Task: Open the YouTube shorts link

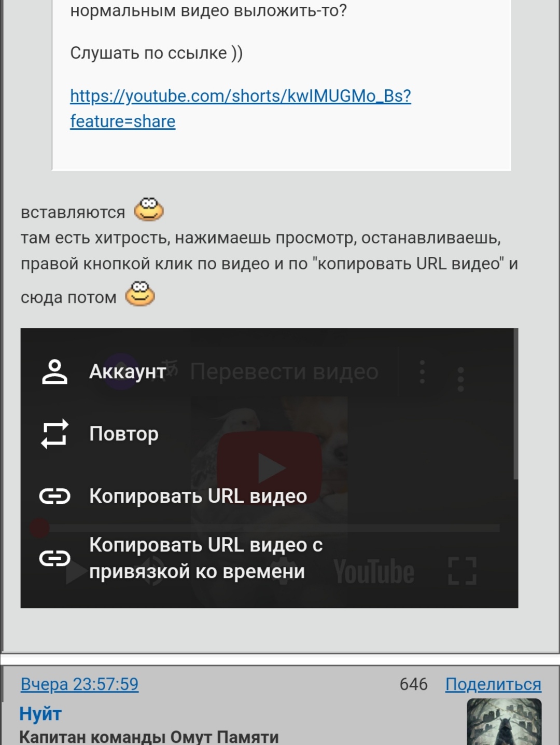Action: [x=241, y=108]
